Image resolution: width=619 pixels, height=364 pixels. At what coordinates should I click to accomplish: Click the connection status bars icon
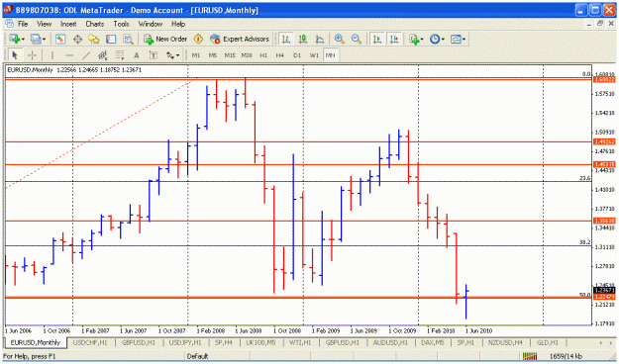point(530,356)
